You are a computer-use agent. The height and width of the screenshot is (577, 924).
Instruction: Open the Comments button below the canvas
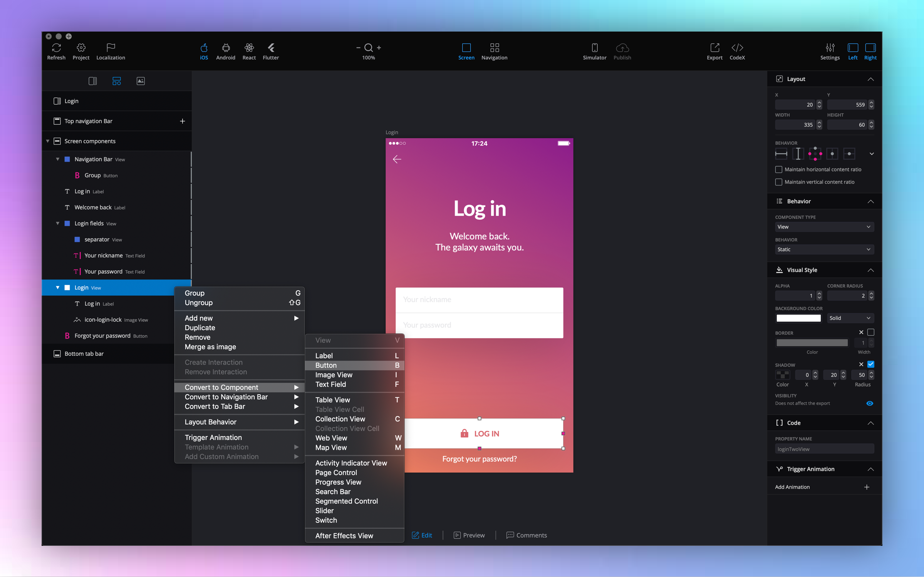pos(527,535)
